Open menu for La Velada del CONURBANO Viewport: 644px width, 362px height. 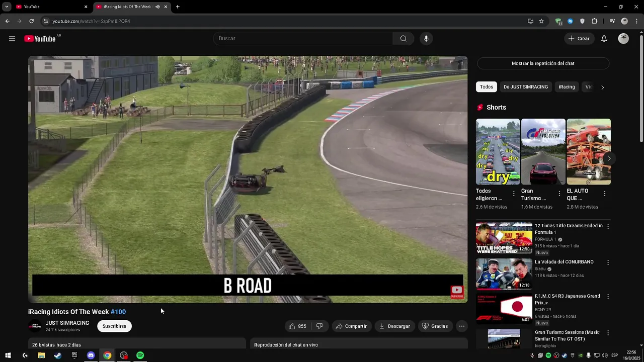click(608, 262)
